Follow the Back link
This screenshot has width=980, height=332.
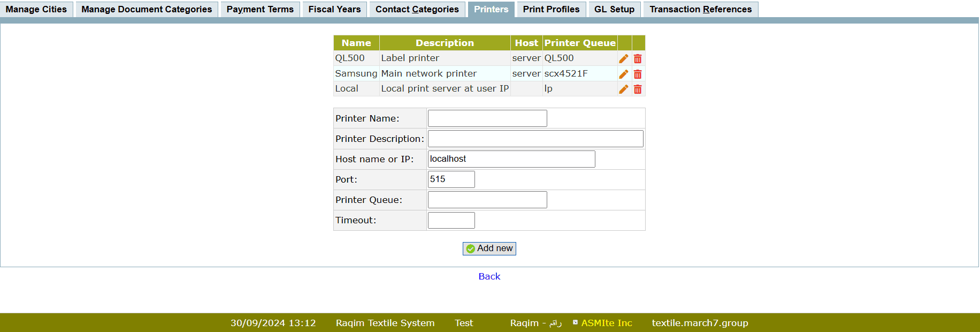tap(489, 276)
